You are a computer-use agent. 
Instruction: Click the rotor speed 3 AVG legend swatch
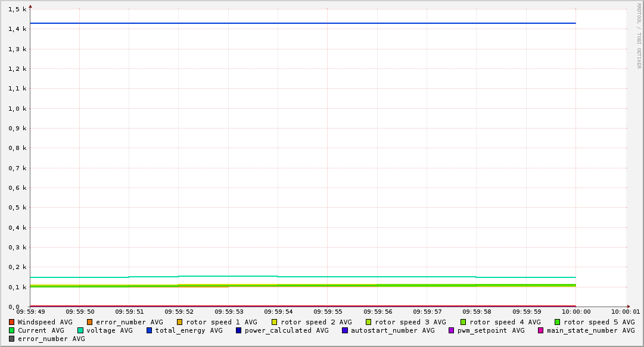[369, 322]
